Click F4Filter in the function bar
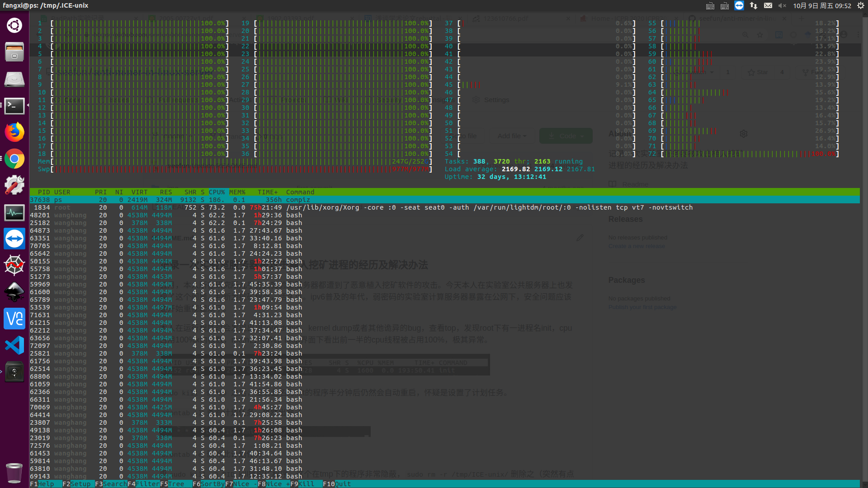Image resolution: width=868 pixels, height=488 pixels. [x=143, y=484]
